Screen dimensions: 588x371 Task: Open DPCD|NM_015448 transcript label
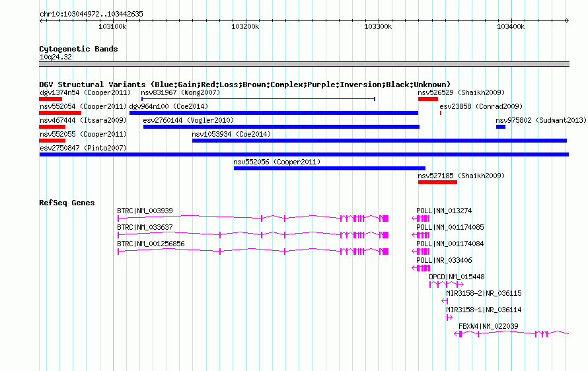[x=457, y=277]
